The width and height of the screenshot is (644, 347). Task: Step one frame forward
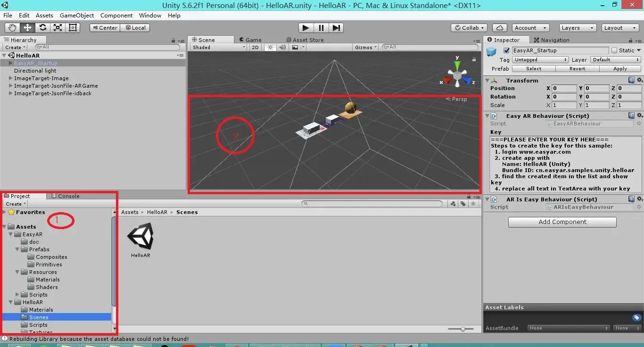(336, 28)
